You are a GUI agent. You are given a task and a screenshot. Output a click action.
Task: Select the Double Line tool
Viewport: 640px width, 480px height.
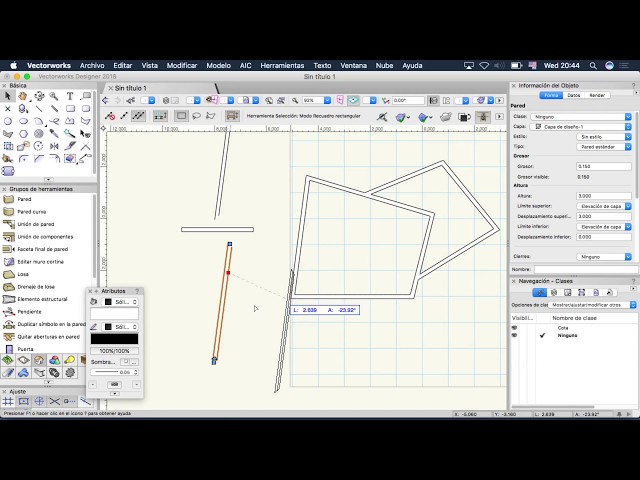coord(54,109)
